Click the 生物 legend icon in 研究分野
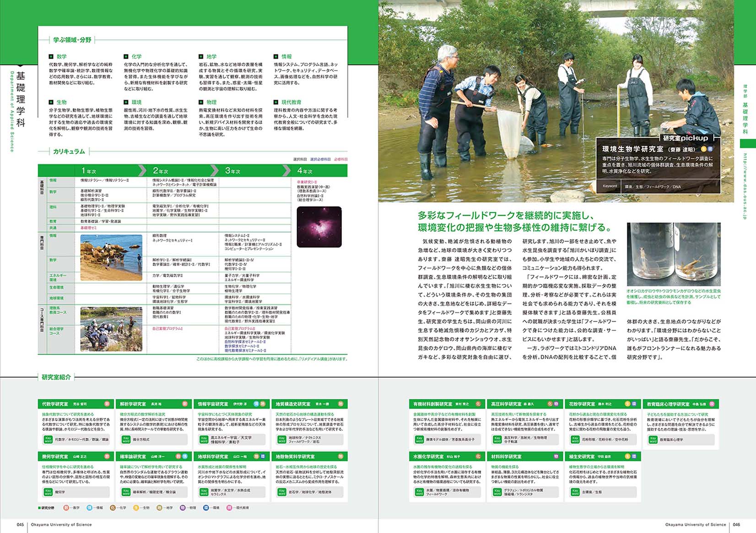Image resolution: width=756 pixels, height=533 pixels. [136, 508]
